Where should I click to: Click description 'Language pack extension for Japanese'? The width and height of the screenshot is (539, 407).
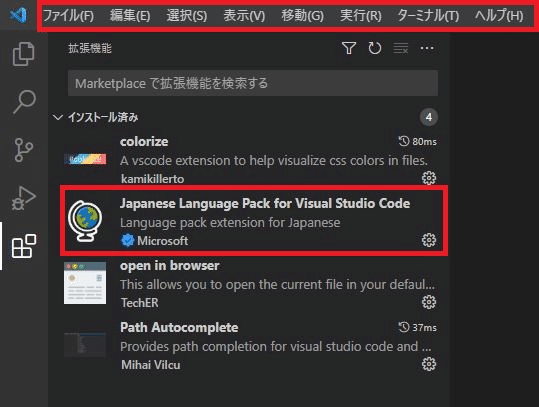click(230, 223)
